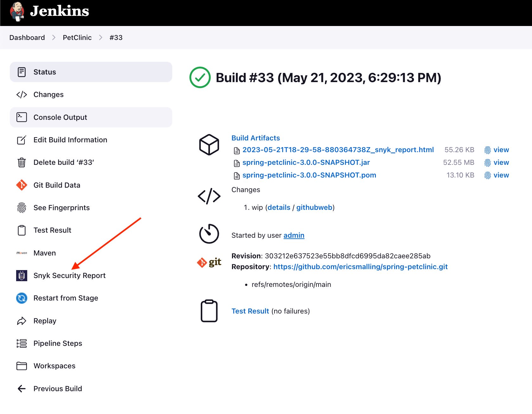Click the file icon beside snyk_report.html
Screen dimensions: 532x414
(x=237, y=150)
